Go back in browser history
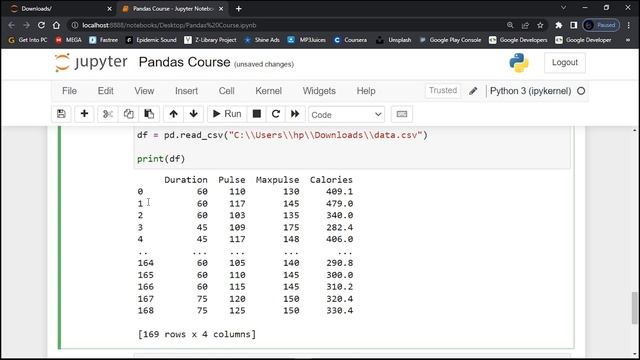Image resolution: width=640 pixels, height=360 pixels. click(11, 25)
